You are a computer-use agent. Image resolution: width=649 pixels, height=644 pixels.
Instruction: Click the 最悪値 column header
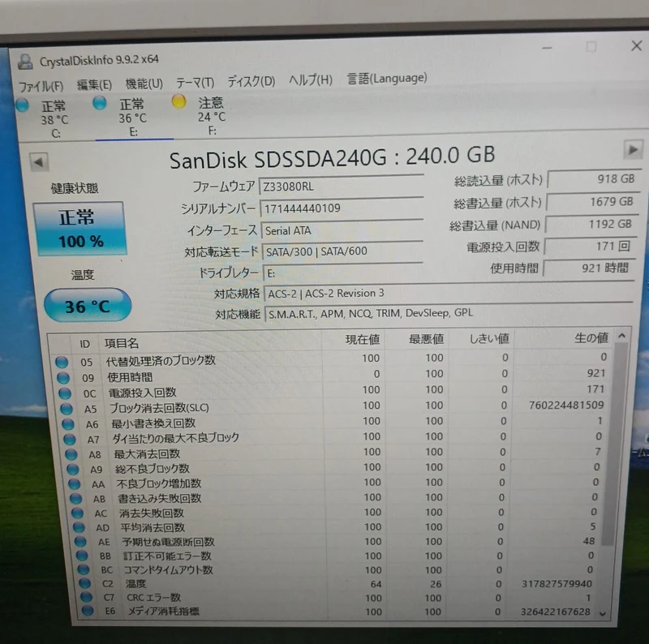pyautogui.click(x=417, y=338)
